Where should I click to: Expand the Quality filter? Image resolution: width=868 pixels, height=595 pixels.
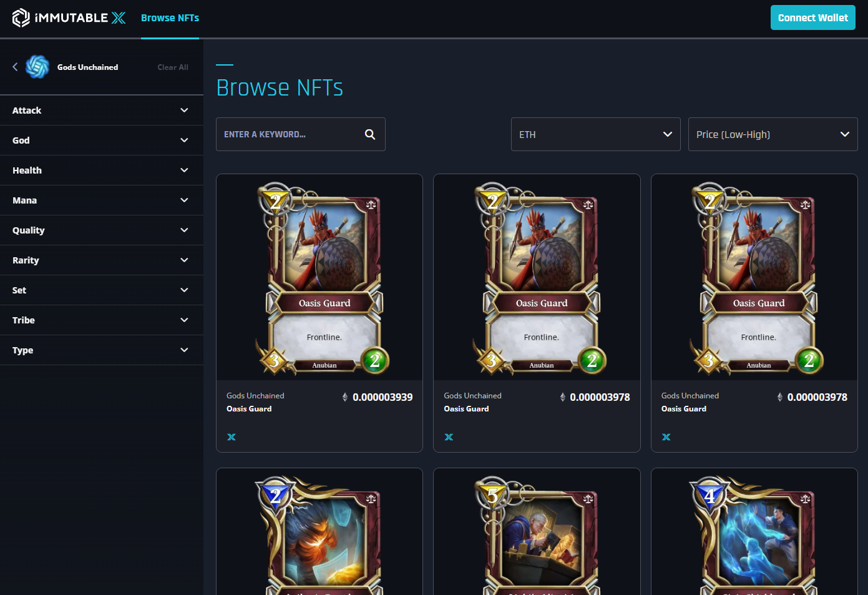102,230
